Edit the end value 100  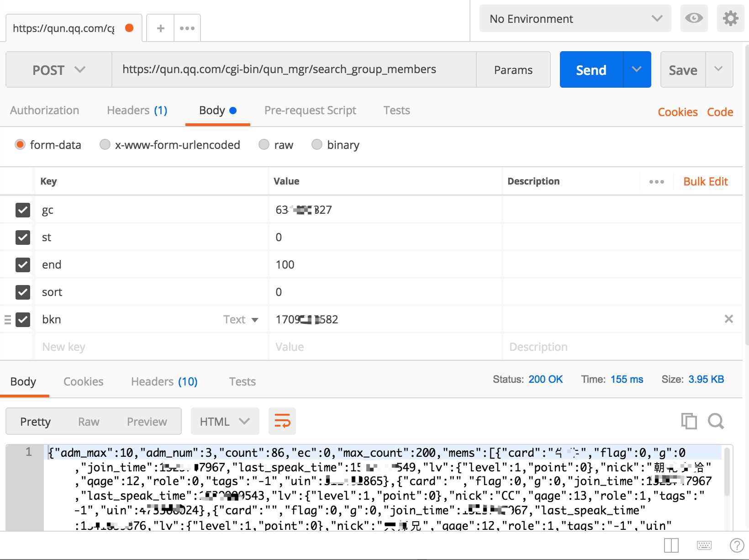(x=385, y=264)
